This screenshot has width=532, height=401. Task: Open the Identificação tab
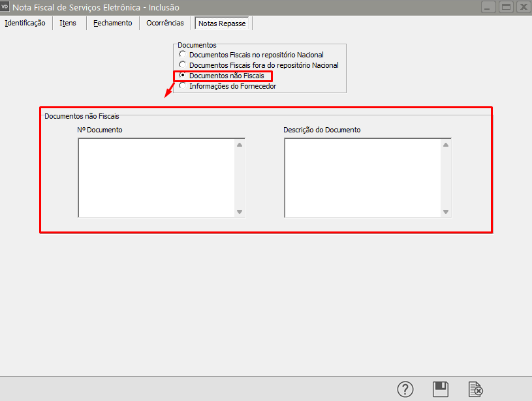[x=25, y=23]
